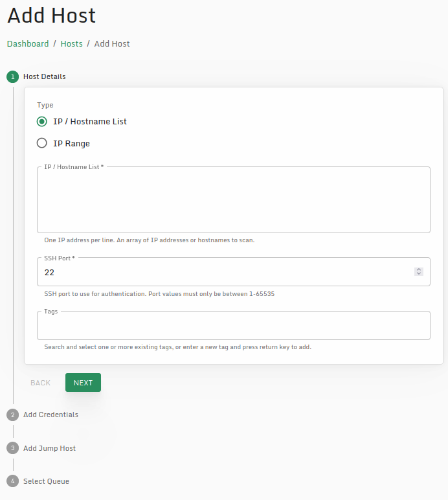Image resolution: width=448 pixels, height=500 pixels.
Task: Click the step 2 Add Credentials circle icon
Action: click(x=13, y=415)
